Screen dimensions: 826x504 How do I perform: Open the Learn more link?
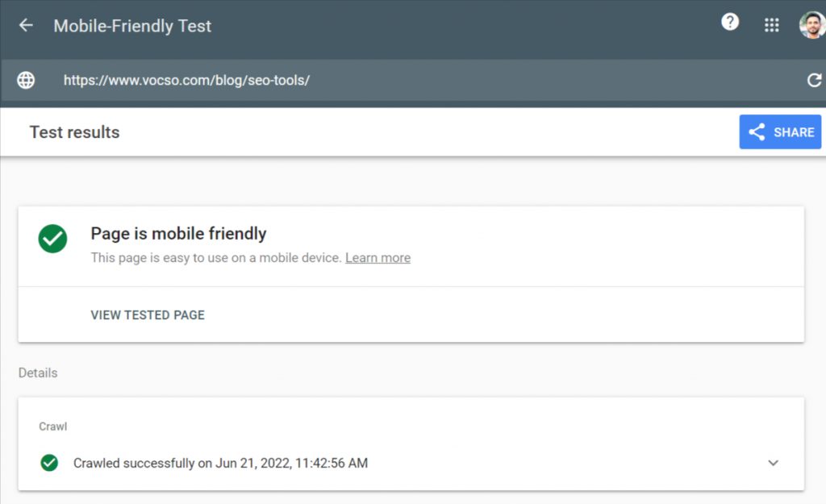(x=378, y=258)
